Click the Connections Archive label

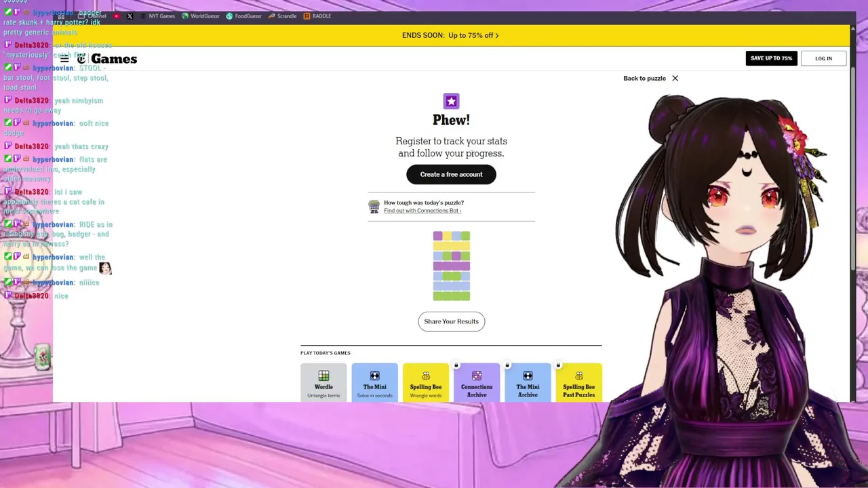(477, 391)
